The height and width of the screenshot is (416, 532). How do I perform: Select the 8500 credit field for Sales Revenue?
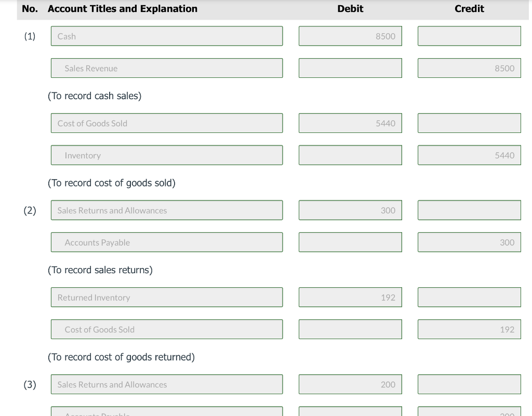pyautogui.click(x=469, y=68)
